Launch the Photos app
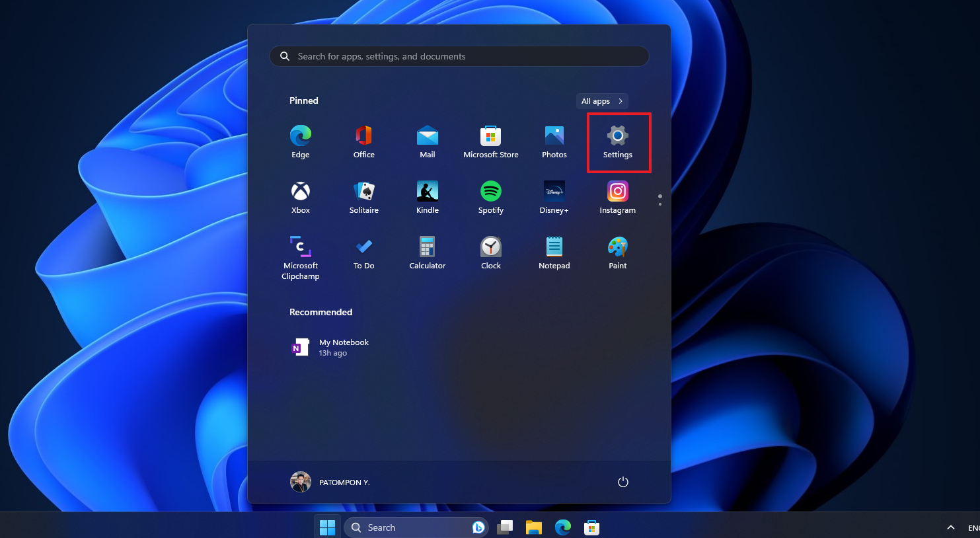Viewport: 980px width, 538px height. click(554, 141)
